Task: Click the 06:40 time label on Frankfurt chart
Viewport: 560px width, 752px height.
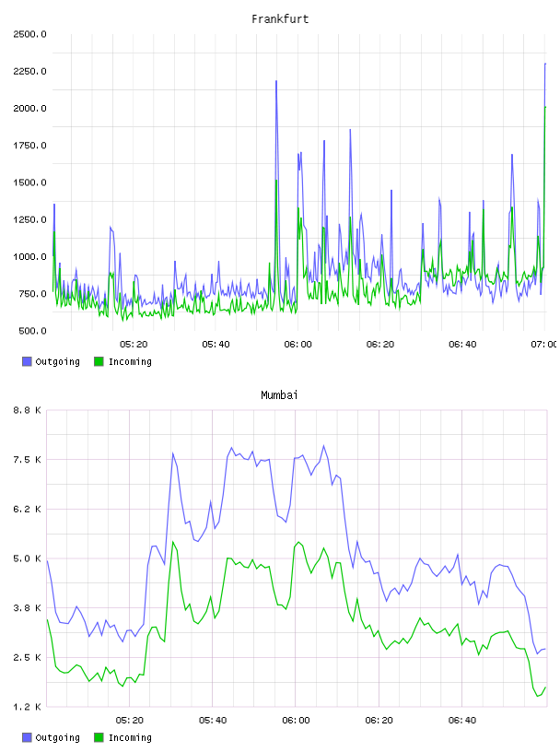Action: point(462,345)
